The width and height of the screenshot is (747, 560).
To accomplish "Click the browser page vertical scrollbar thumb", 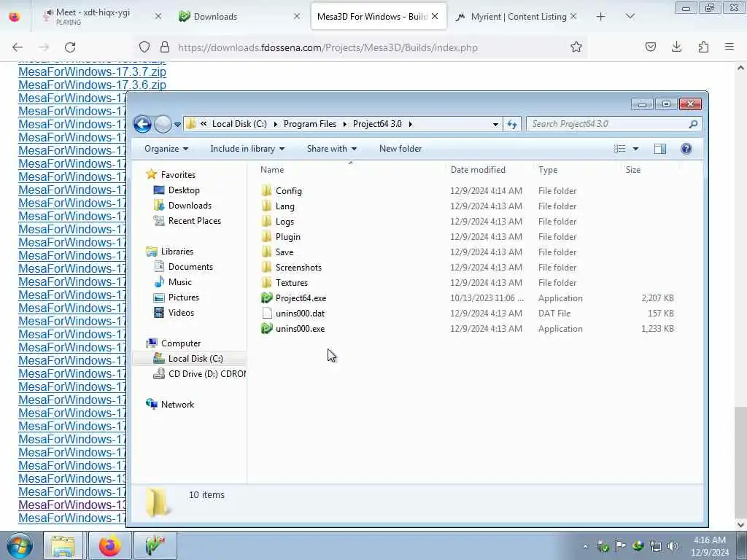I will click(x=740, y=462).
